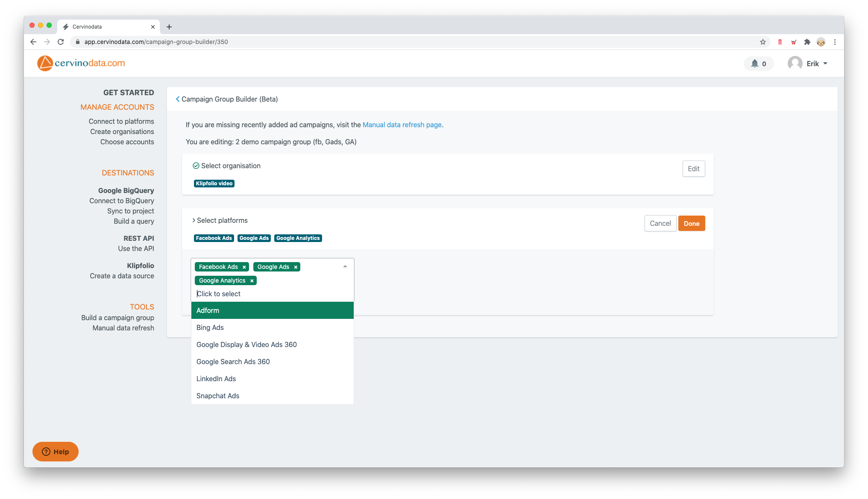Click the cervinodata.com logo
The height and width of the screenshot is (499, 868).
(81, 63)
